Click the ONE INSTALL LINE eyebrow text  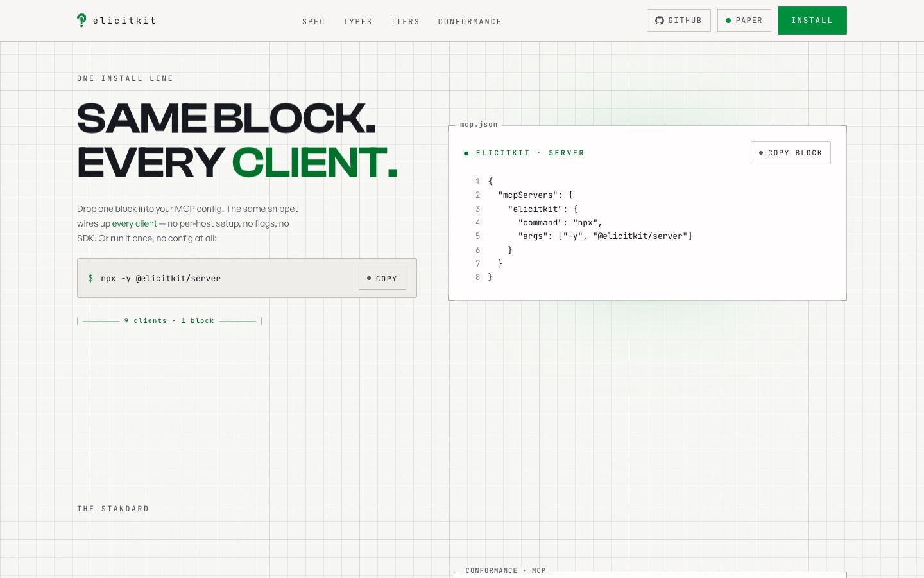pyautogui.click(x=125, y=78)
